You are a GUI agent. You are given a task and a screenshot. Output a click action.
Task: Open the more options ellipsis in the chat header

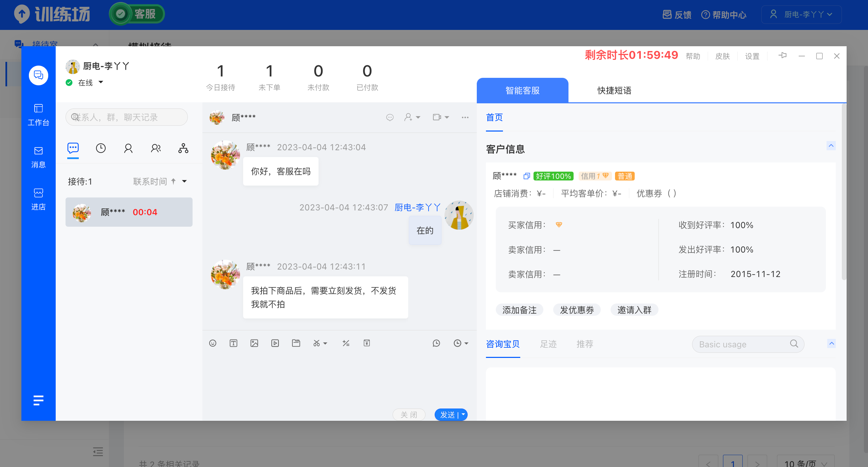click(465, 118)
